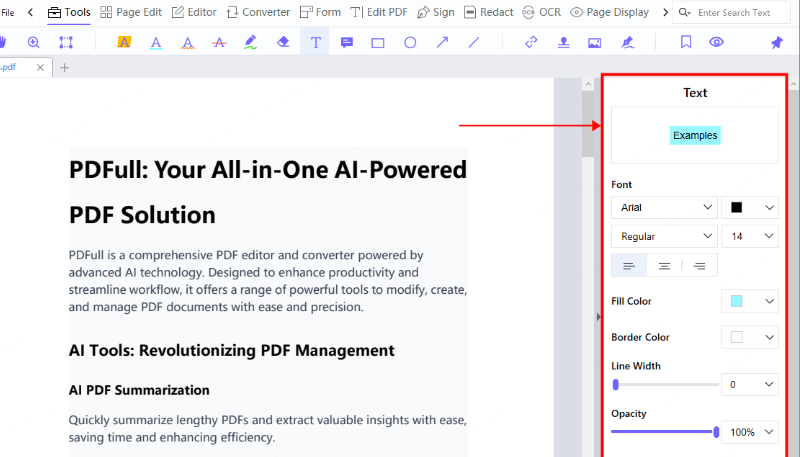Open the File menu
Image resolution: width=800 pixels, height=457 pixels.
tap(8, 12)
